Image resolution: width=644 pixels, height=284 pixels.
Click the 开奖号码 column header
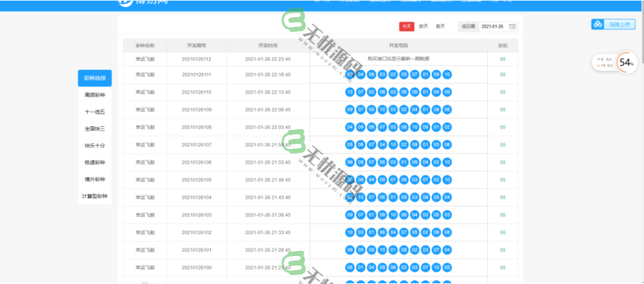point(398,46)
